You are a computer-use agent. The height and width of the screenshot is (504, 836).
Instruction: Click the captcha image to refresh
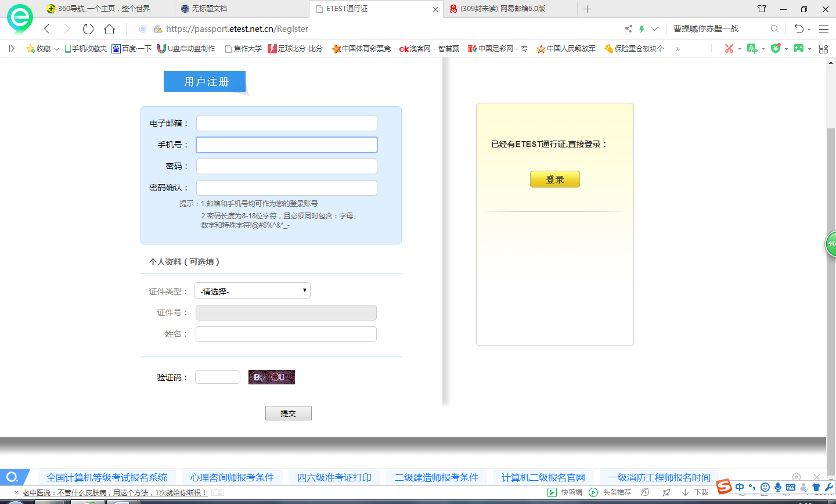tap(272, 377)
